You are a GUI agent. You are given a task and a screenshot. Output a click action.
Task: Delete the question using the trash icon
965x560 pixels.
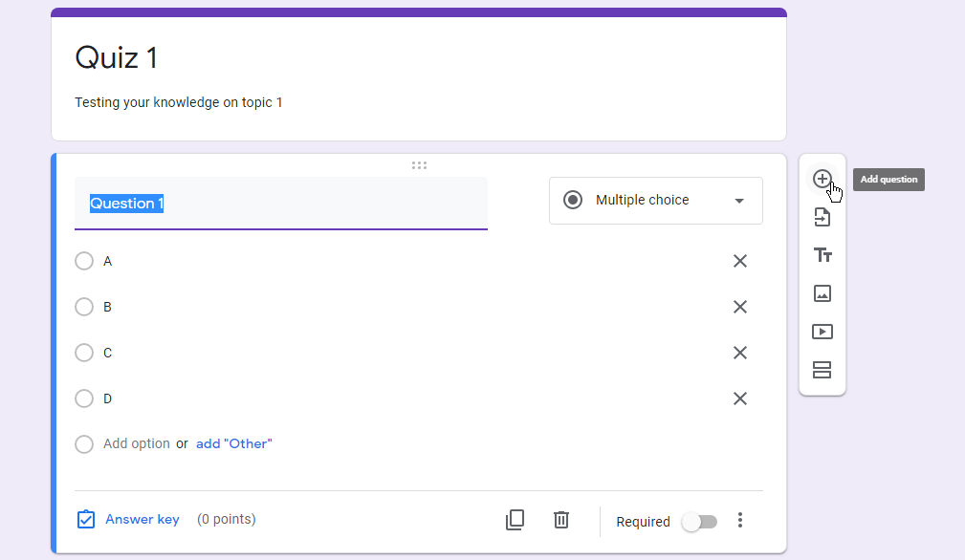(x=561, y=520)
